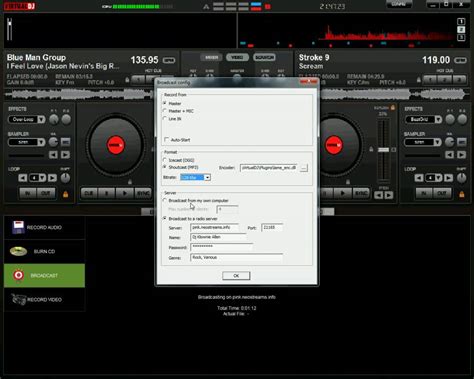Confirm the Broadcast config with OK
The image size is (474, 379).
click(236, 276)
